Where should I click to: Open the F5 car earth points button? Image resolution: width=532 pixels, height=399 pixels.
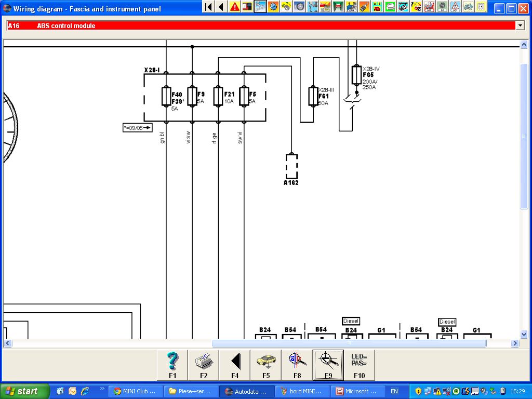(x=266, y=365)
